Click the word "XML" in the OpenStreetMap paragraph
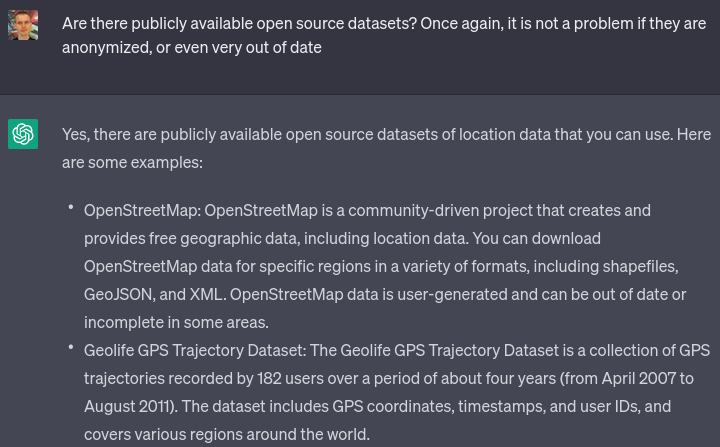 click(x=206, y=294)
